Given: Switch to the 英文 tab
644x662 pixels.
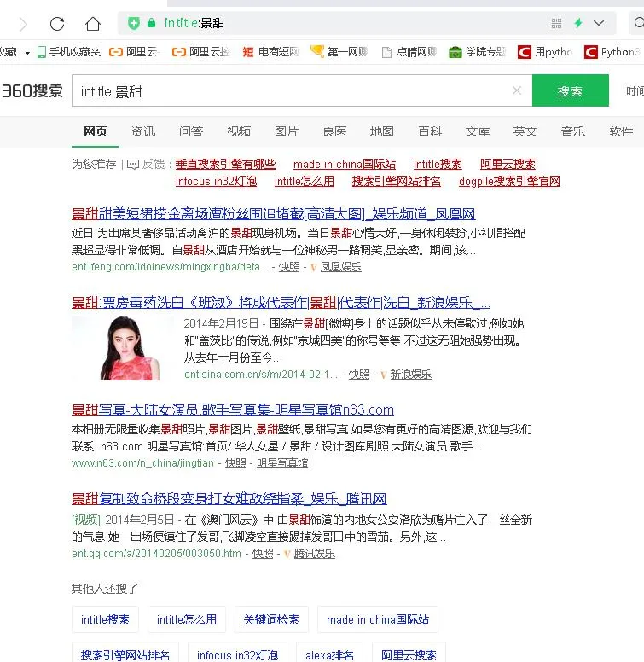Looking at the screenshot, I should click(525, 131).
